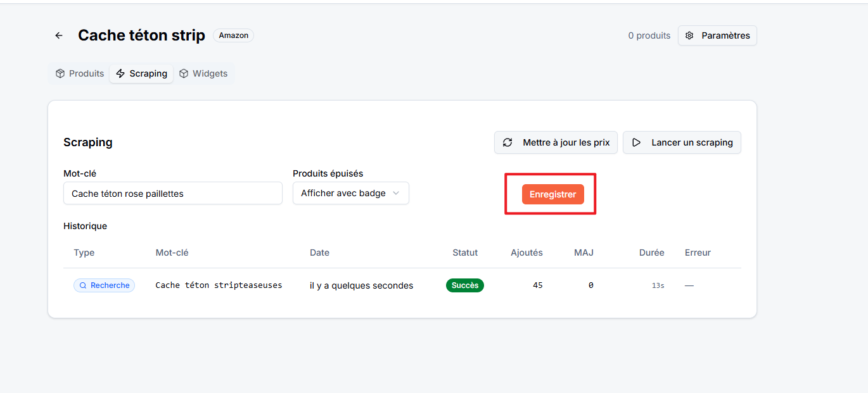Image resolution: width=868 pixels, height=393 pixels.
Task: Click the Succès status badge
Action: (x=465, y=285)
